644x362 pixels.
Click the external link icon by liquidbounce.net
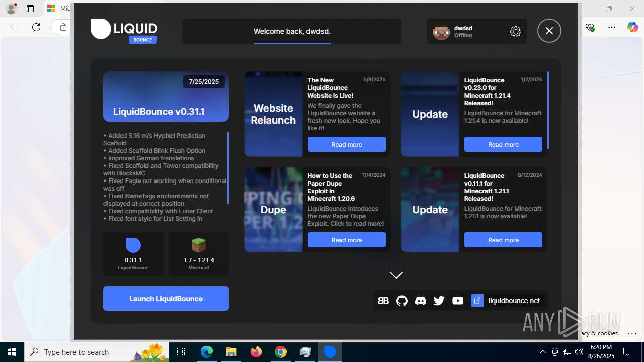pyautogui.click(x=477, y=301)
